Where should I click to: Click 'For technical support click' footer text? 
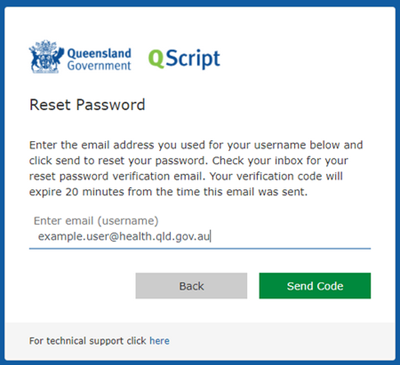pyautogui.click(x=88, y=341)
